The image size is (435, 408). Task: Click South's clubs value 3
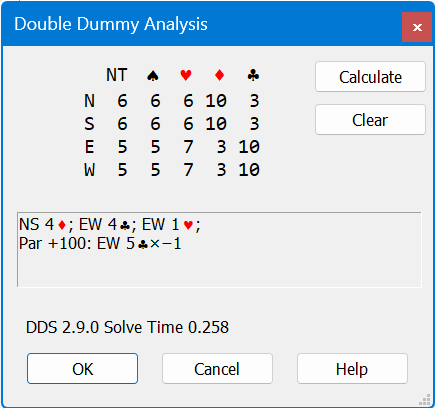coord(254,124)
